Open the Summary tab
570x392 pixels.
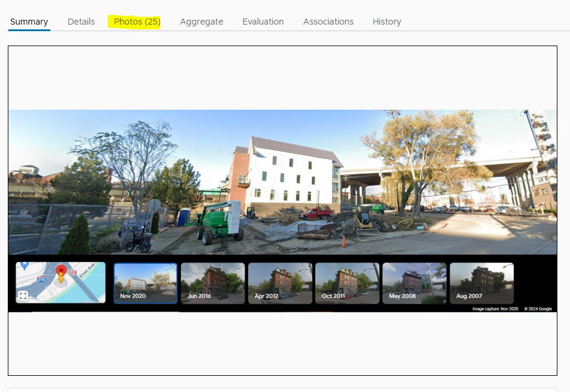point(29,22)
